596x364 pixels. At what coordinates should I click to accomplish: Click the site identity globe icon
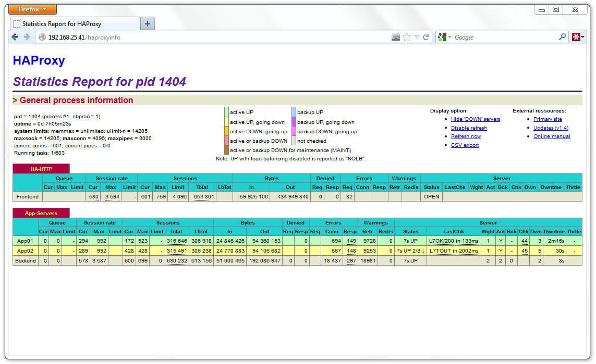[41, 37]
